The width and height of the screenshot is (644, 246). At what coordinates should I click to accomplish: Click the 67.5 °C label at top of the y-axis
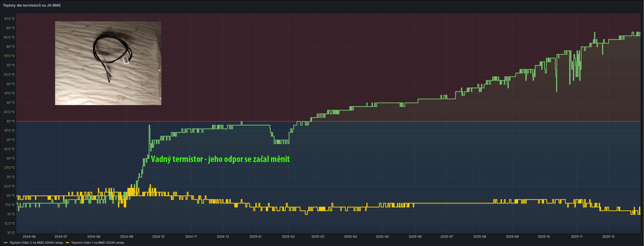point(9,19)
